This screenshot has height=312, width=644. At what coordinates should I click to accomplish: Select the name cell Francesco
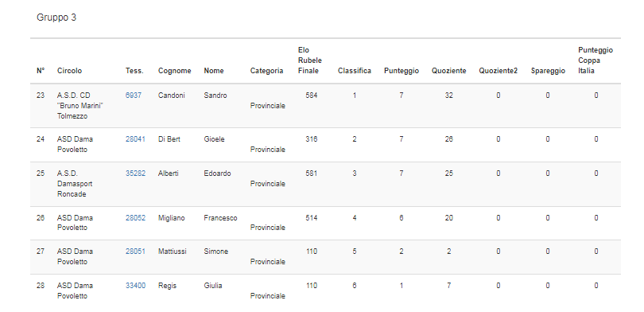pyautogui.click(x=220, y=218)
